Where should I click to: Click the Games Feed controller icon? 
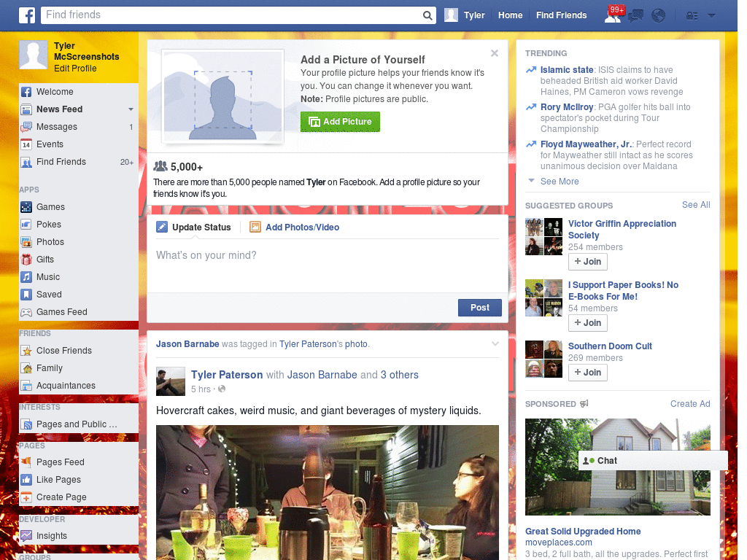point(26,312)
